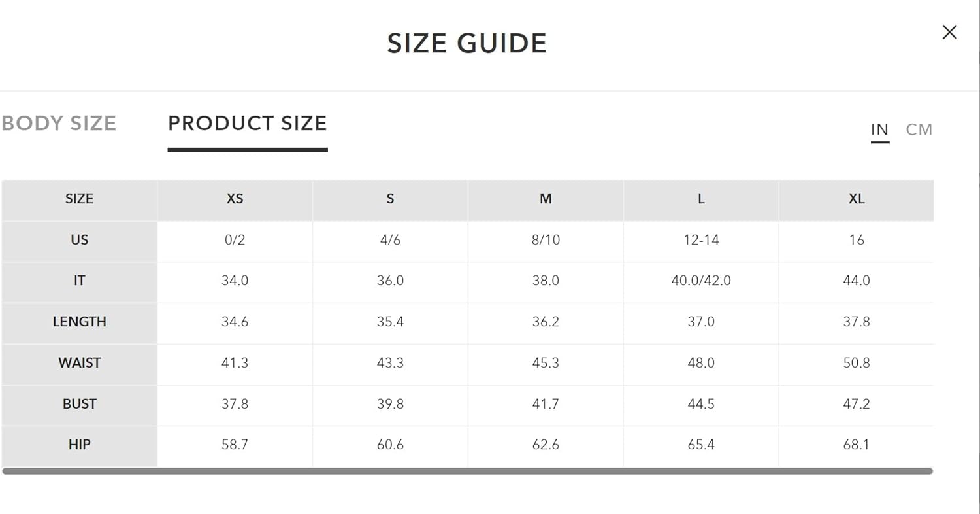Click the horizontal scrollbar under the table
This screenshot has width=980, height=514.
[467, 471]
